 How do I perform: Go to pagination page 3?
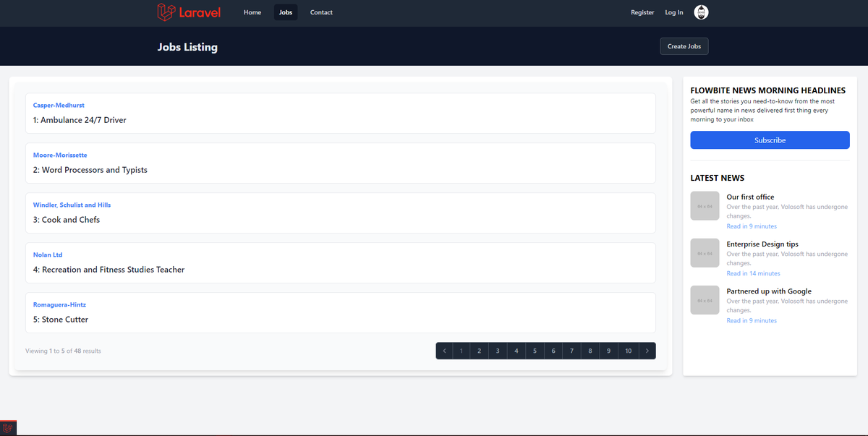[498, 351]
